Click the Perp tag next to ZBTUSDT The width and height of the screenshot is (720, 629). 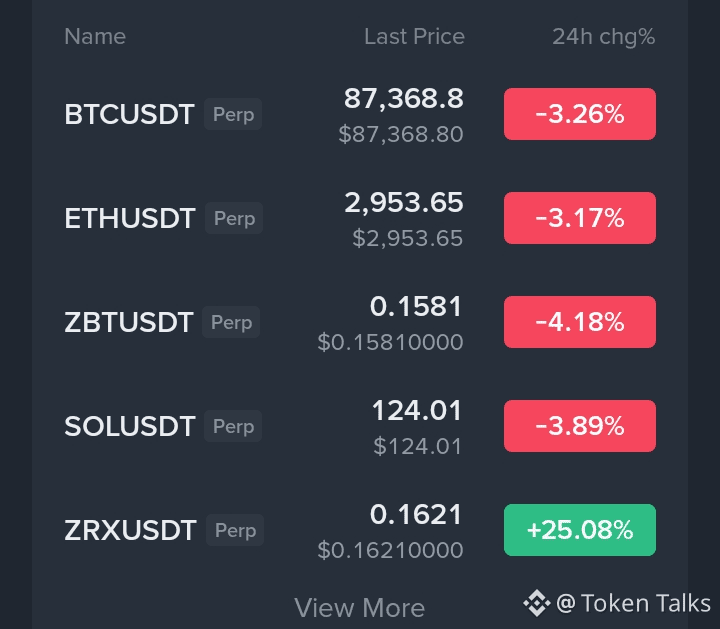[x=231, y=322]
